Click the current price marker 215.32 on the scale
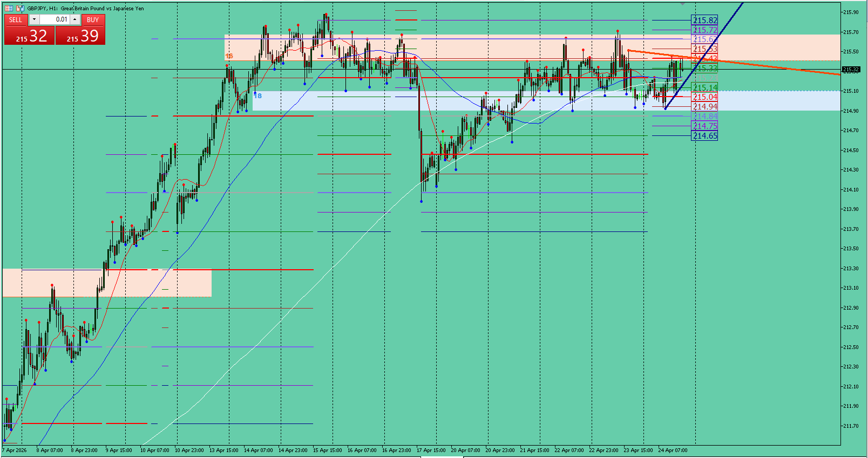The image size is (868, 458). pyautogui.click(x=851, y=70)
